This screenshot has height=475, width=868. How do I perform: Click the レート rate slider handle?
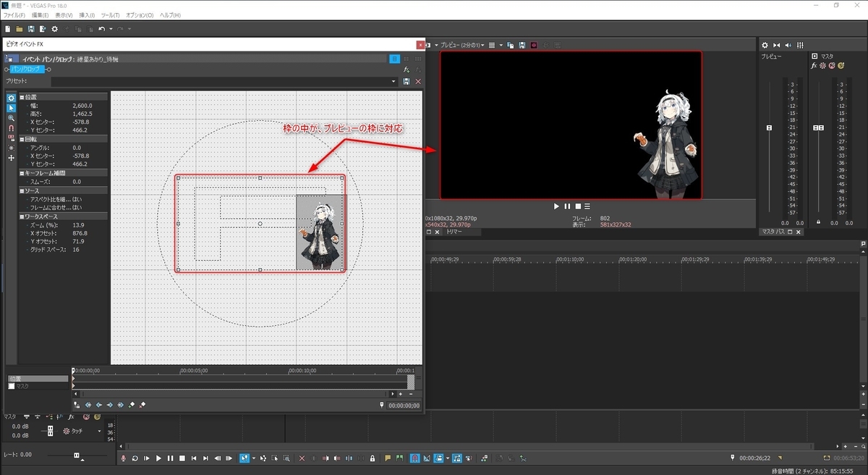pos(77,455)
